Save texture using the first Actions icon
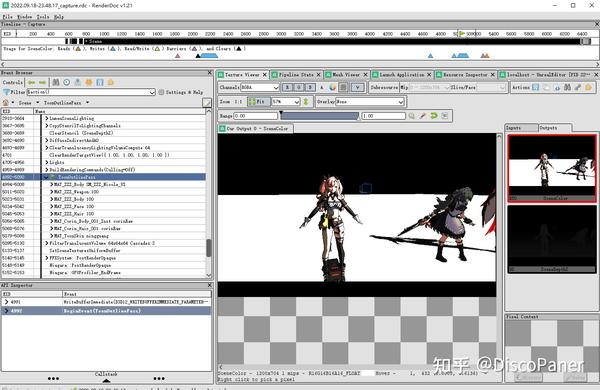This screenshot has height=390, width=600. coord(536,87)
